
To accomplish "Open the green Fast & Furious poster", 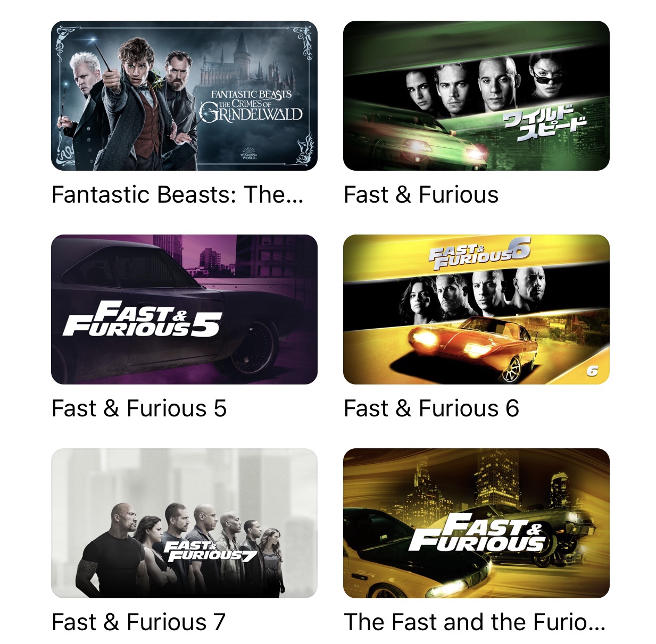I will (x=476, y=96).
